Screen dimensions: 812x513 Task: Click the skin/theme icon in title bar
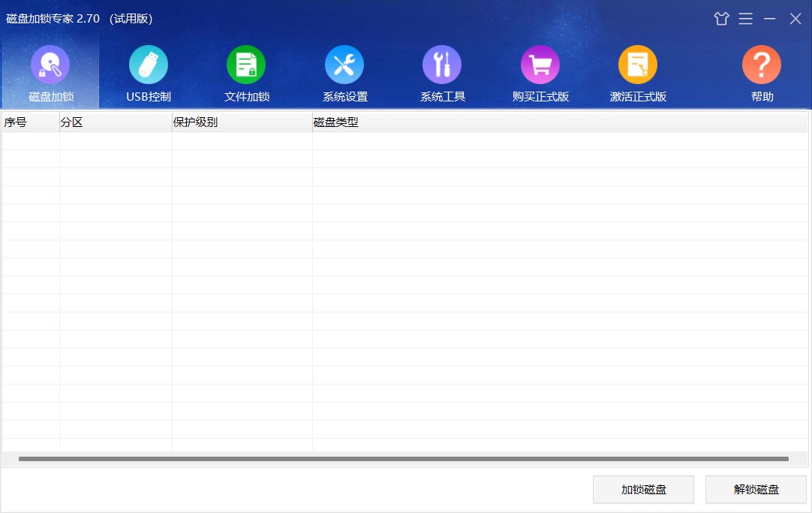(x=721, y=18)
